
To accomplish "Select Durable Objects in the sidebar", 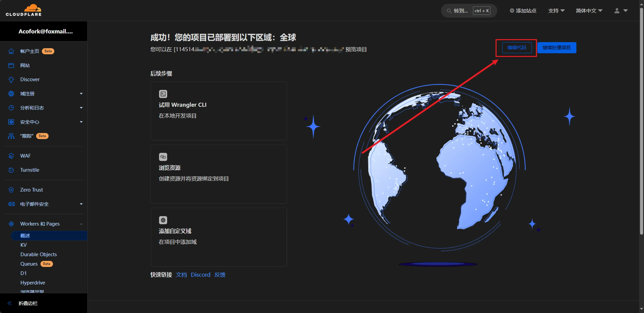I will click(39, 254).
